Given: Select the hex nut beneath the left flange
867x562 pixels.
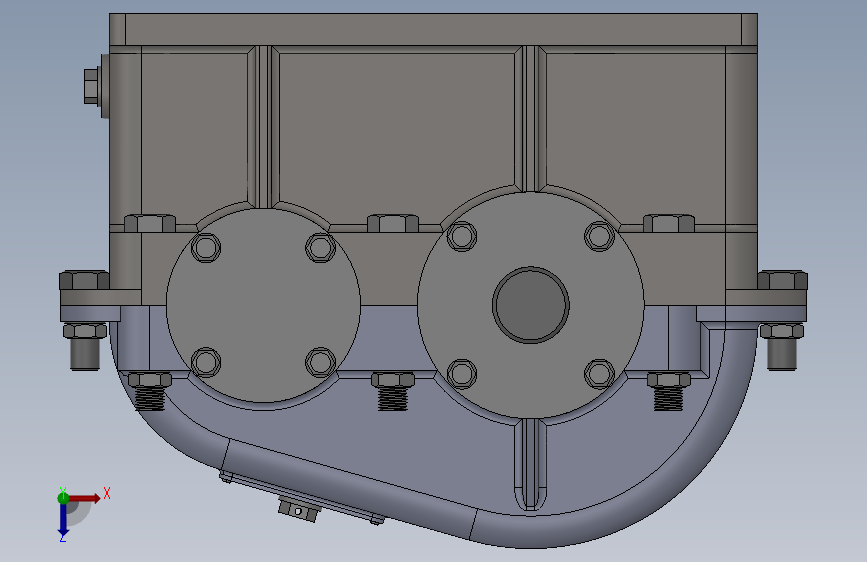Looking at the screenshot, I should click(x=85, y=331).
